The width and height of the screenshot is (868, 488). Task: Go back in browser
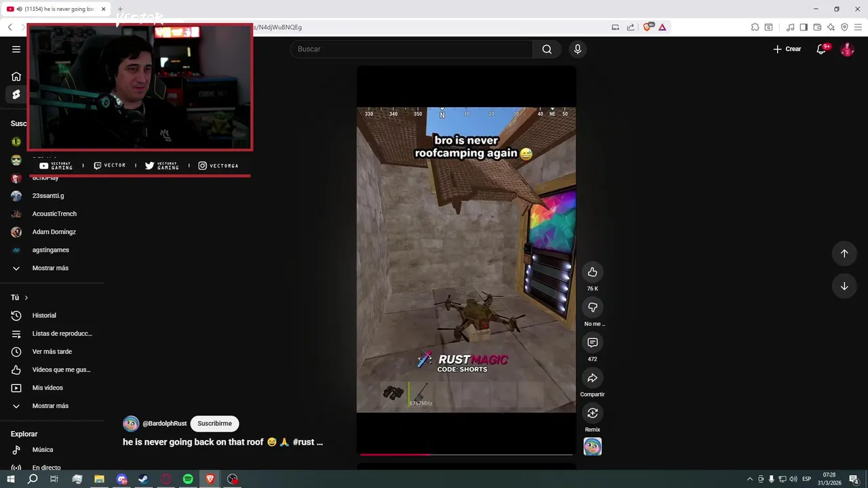9,27
